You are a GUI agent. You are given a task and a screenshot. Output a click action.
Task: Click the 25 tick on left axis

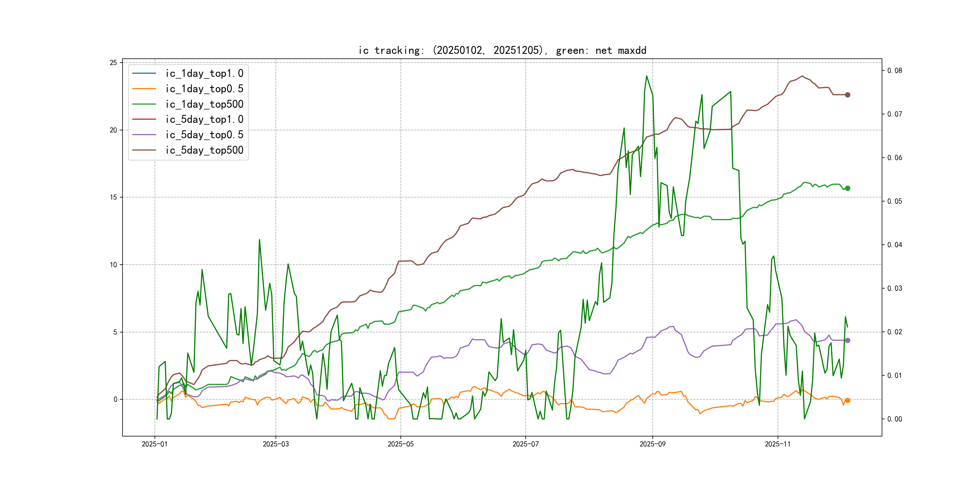(113, 63)
